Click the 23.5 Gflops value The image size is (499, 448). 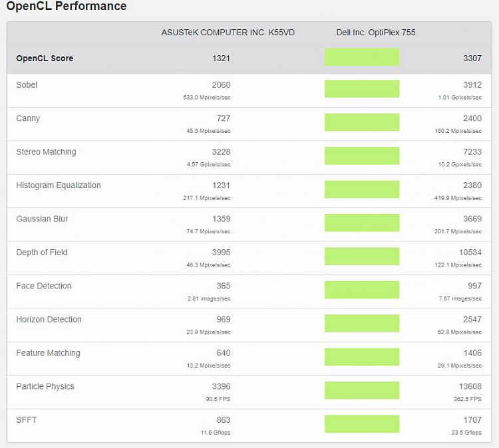466,433
